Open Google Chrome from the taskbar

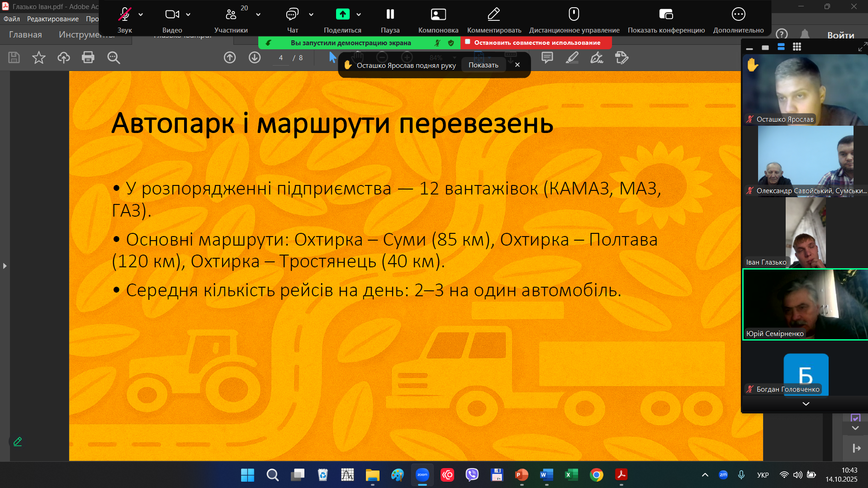click(x=596, y=475)
